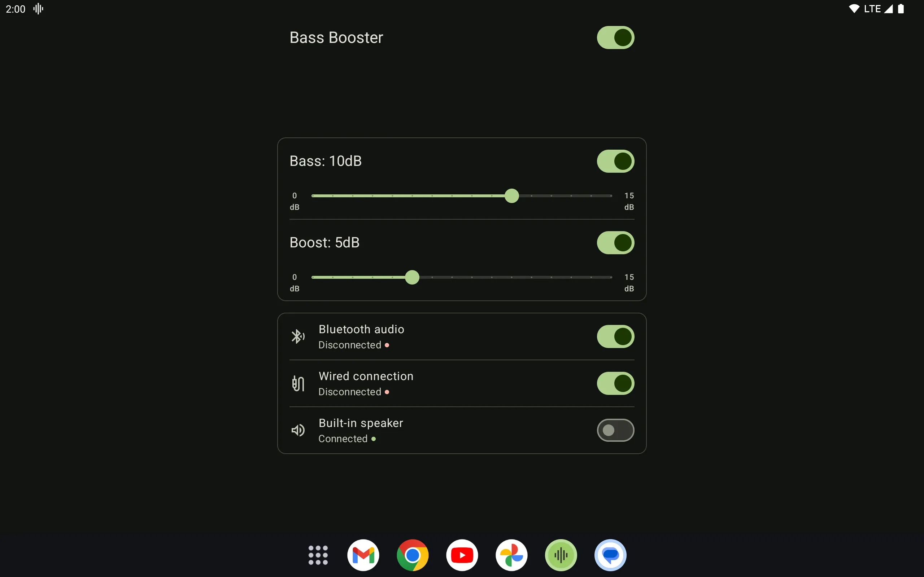Screen dimensions: 924x577
Task: Open Equalizer audio app
Action: [x=560, y=554]
